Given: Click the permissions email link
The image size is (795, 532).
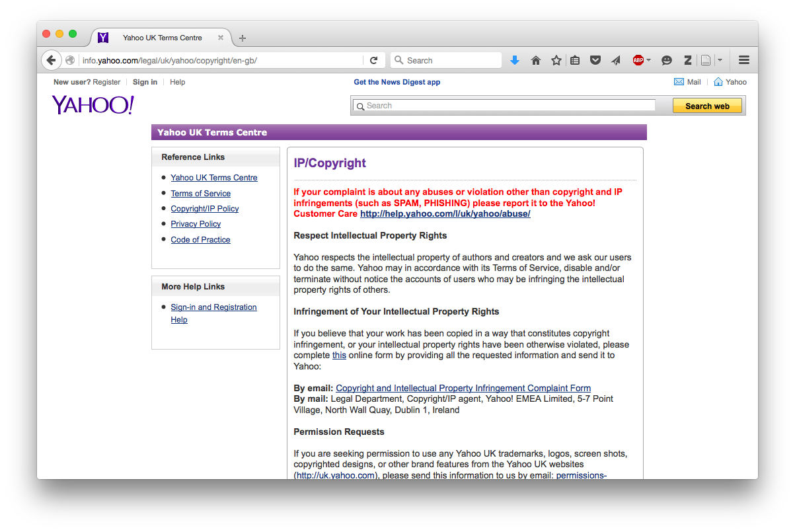Looking at the screenshot, I should click(x=582, y=475).
